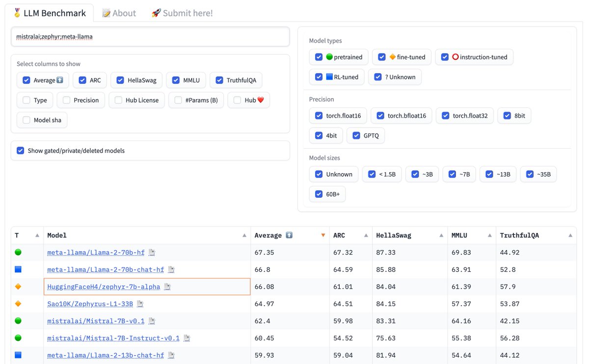Sort by MMLU column arrow
Viewport: 589px width, 364px height.
(x=489, y=236)
